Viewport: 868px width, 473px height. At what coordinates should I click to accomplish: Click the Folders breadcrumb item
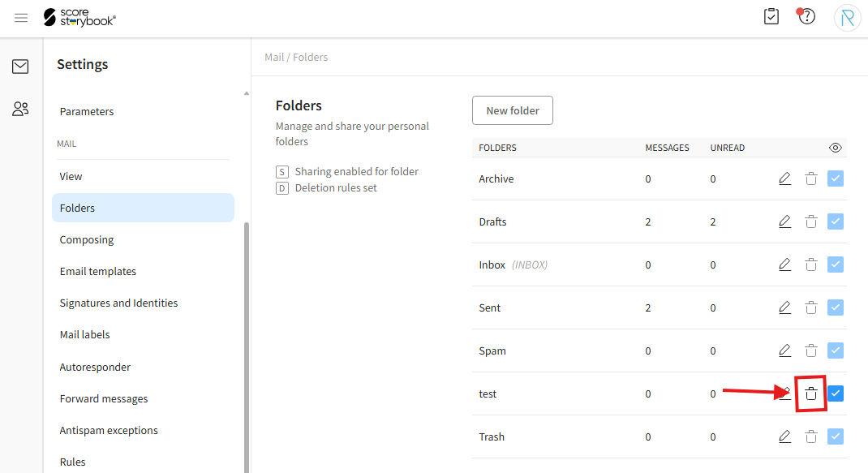(x=310, y=57)
